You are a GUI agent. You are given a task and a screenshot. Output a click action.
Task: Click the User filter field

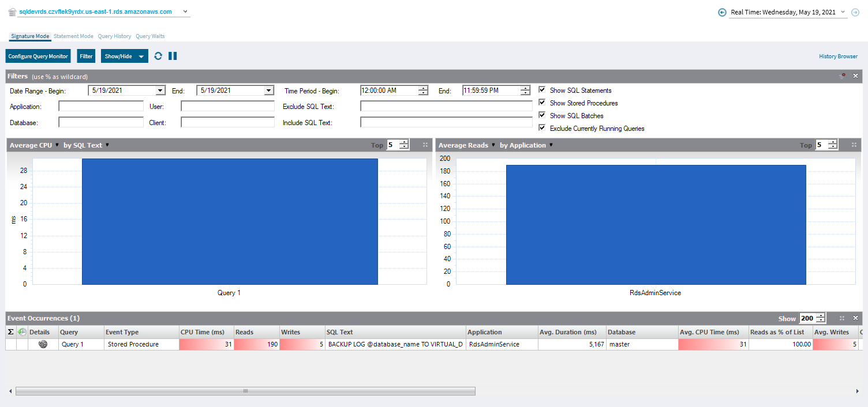tap(227, 106)
